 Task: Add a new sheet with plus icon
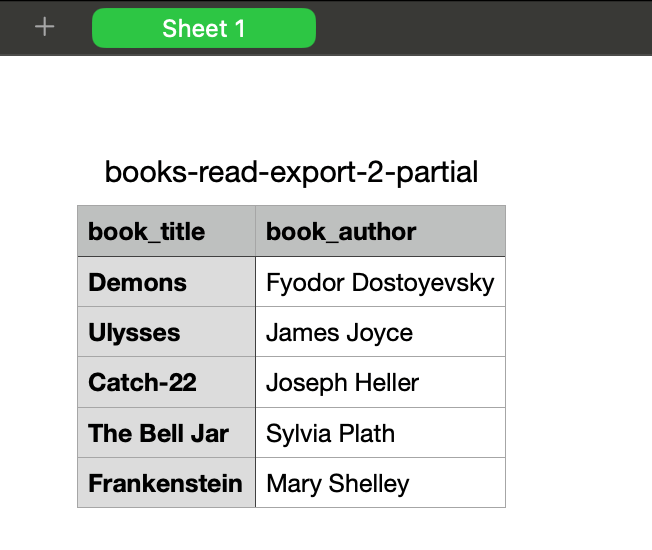[x=44, y=27]
